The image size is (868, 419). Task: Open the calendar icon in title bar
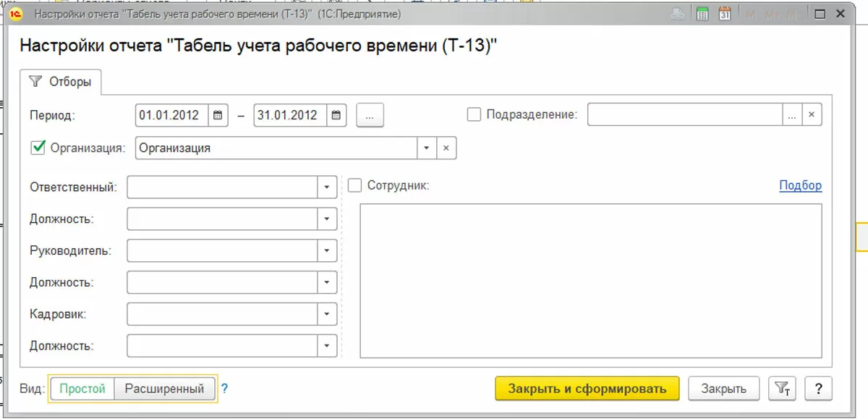725,14
